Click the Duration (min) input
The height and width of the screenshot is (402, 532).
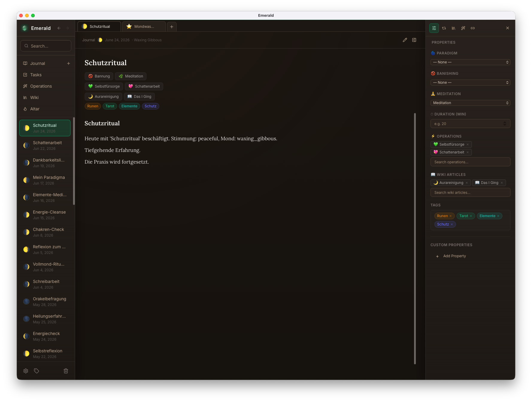tap(470, 124)
